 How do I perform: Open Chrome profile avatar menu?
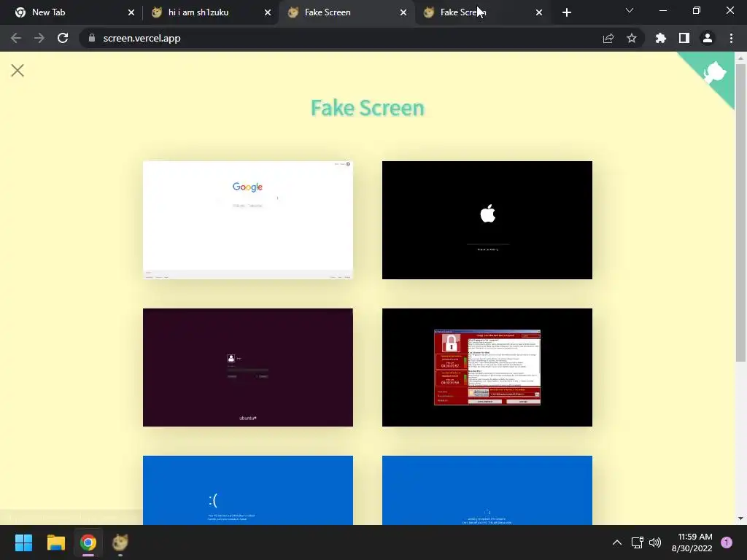click(708, 38)
